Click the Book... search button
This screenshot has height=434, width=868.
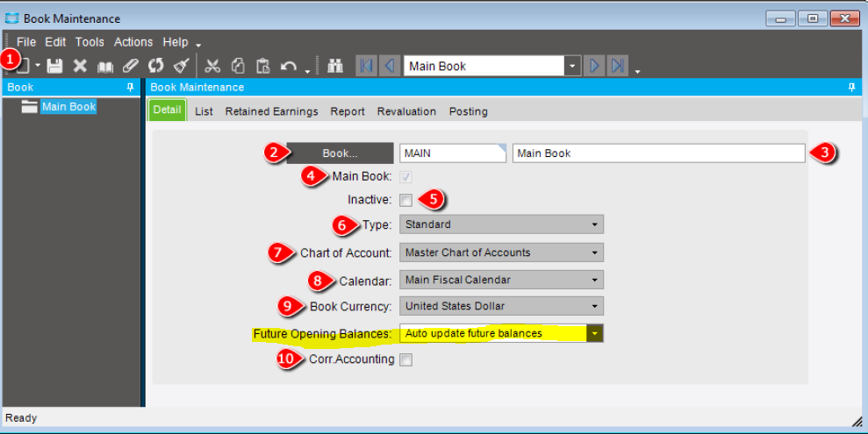click(x=340, y=153)
